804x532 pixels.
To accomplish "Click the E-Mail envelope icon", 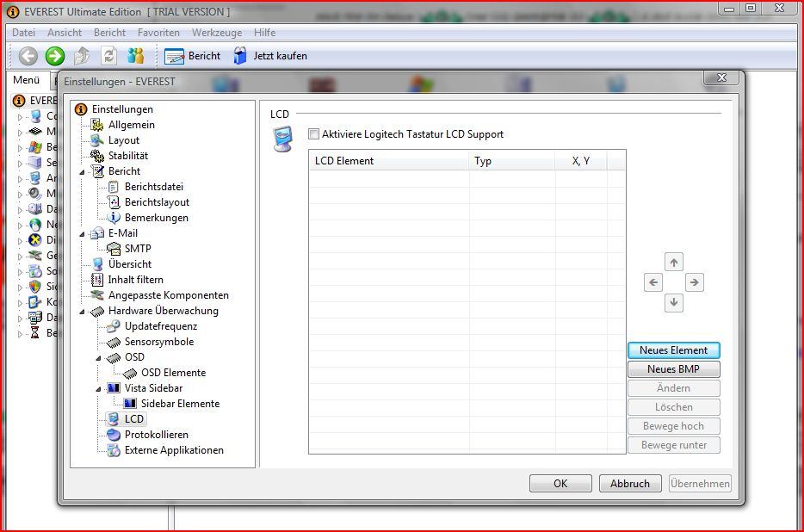I will (97, 233).
